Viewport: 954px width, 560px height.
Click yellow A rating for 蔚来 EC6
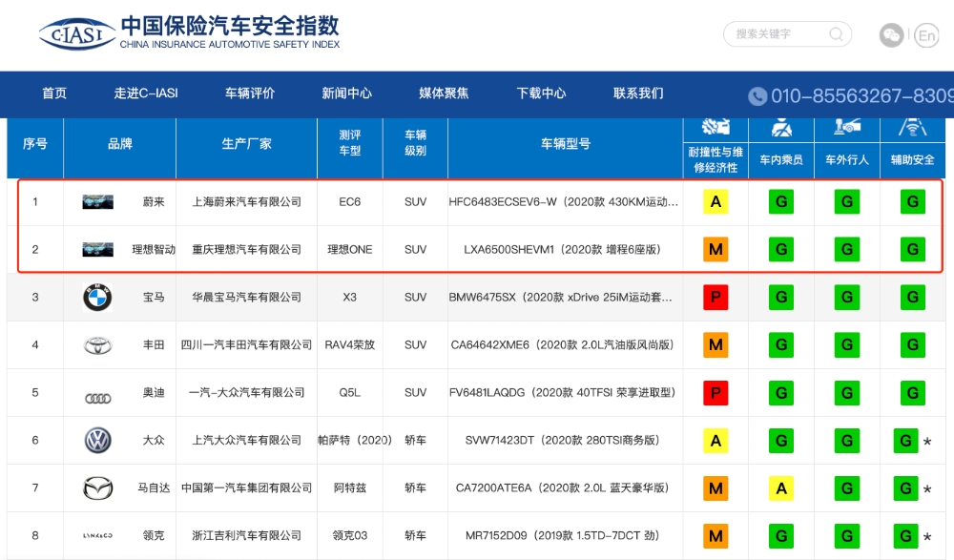[715, 202]
